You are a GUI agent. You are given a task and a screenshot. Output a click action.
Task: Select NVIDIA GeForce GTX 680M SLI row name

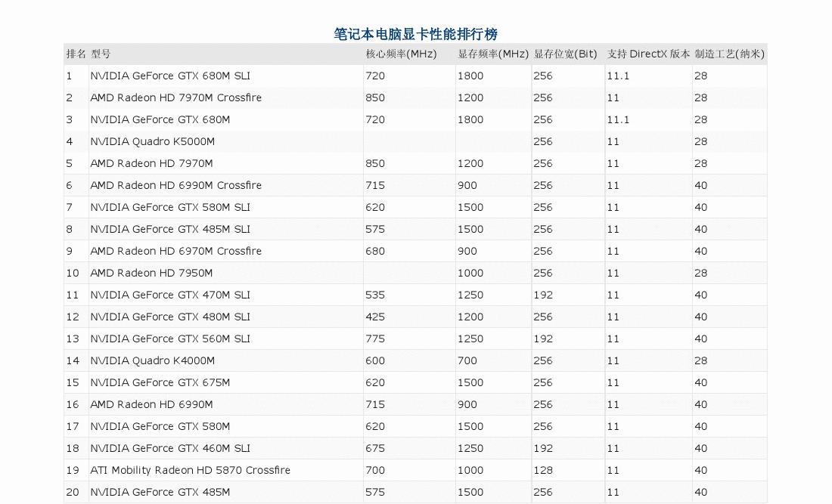point(169,76)
